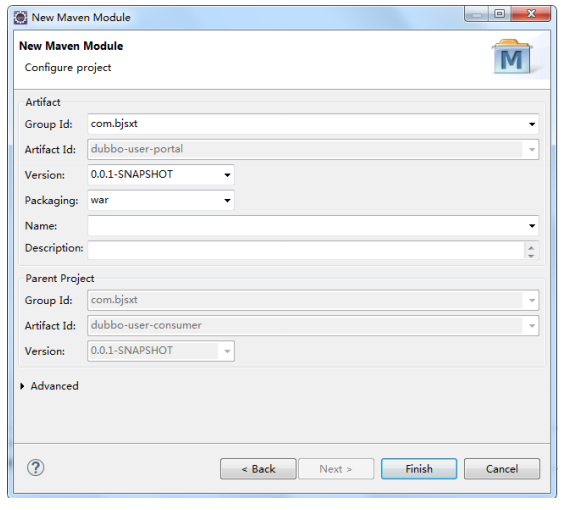Click the Parent Project group label
Image resolution: width=564 pixels, height=510 pixels.
(60, 279)
